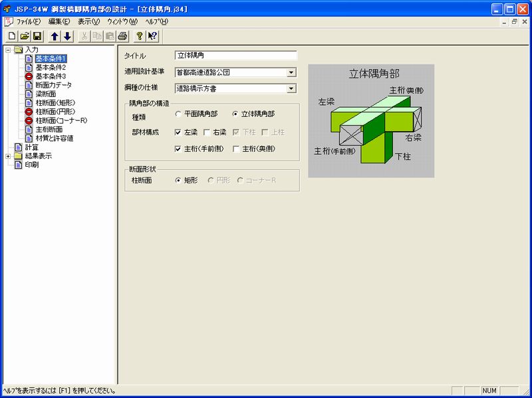Open a file using the Open folder icon

pyautogui.click(x=24, y=38)
